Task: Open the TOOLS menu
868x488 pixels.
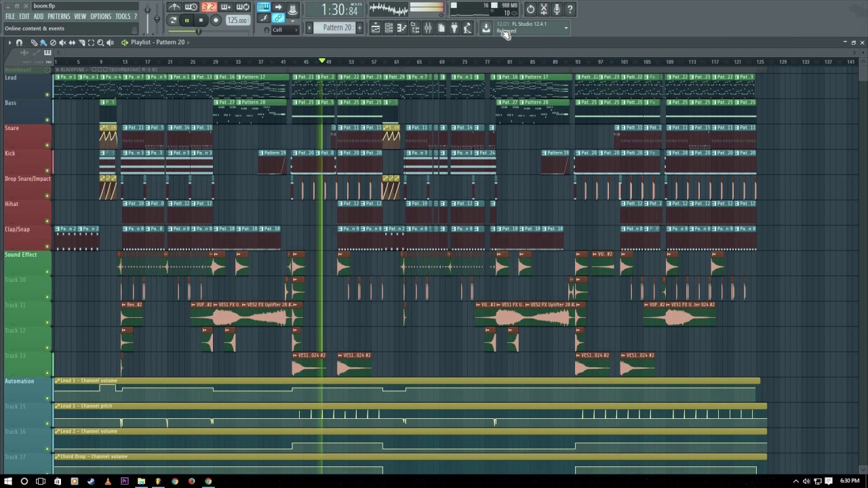Action: pos(123,16)
